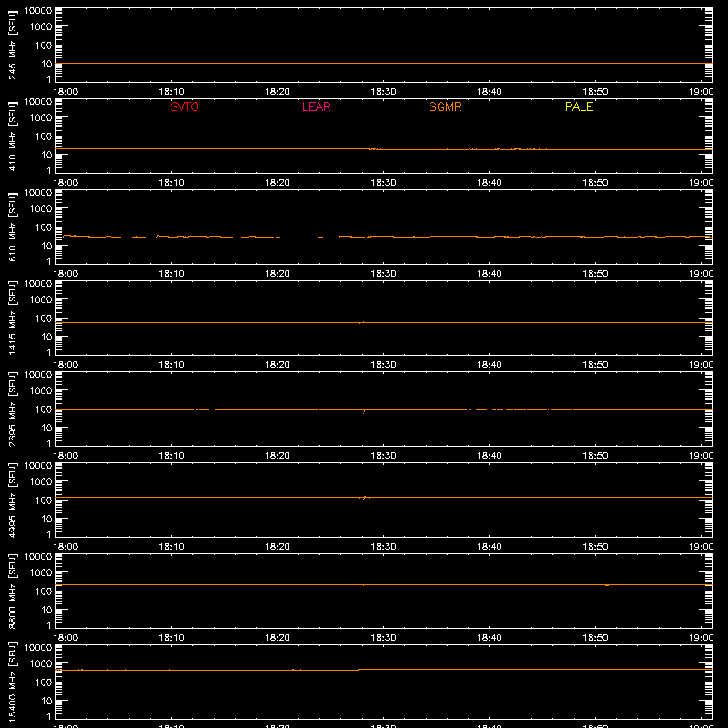
Task: Click the 100 tick label on 610 MHz panel
Action: pos(44,227)
